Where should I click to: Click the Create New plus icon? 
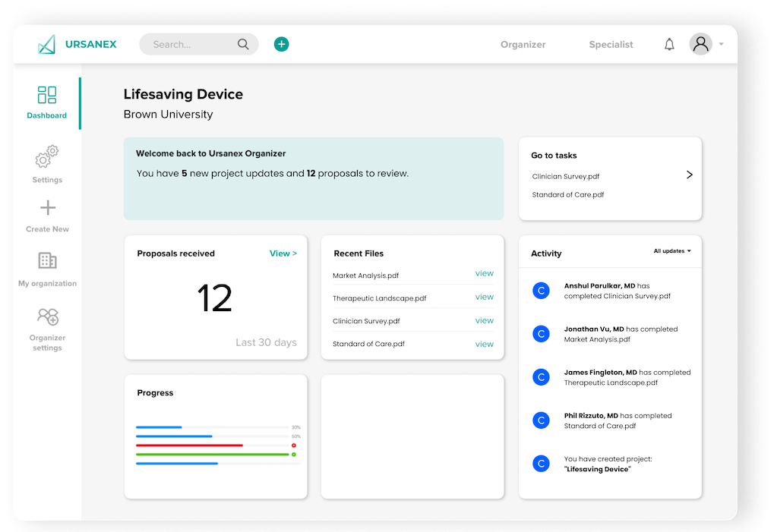tap(46, 206)
